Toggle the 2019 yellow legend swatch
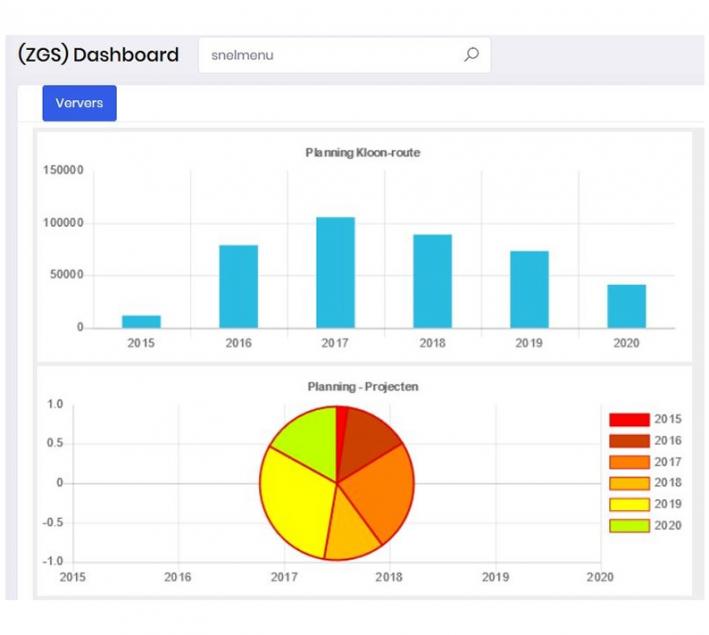Image resolution: width=709 pixels, height=635 pixels. coord(628,504)
